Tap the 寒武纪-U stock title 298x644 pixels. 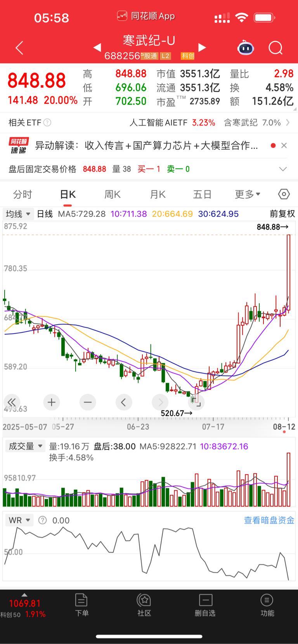(x=149, y=40)
